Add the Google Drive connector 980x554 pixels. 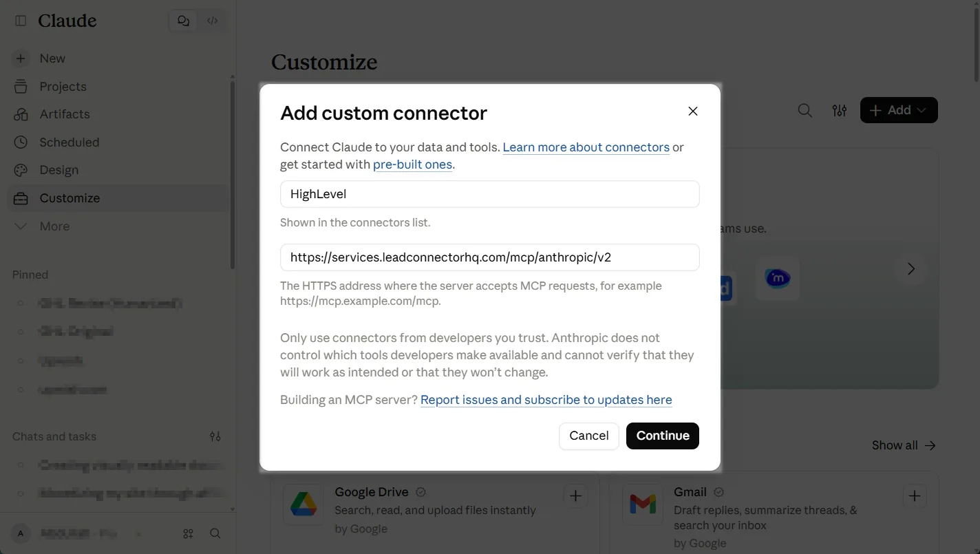575,496
